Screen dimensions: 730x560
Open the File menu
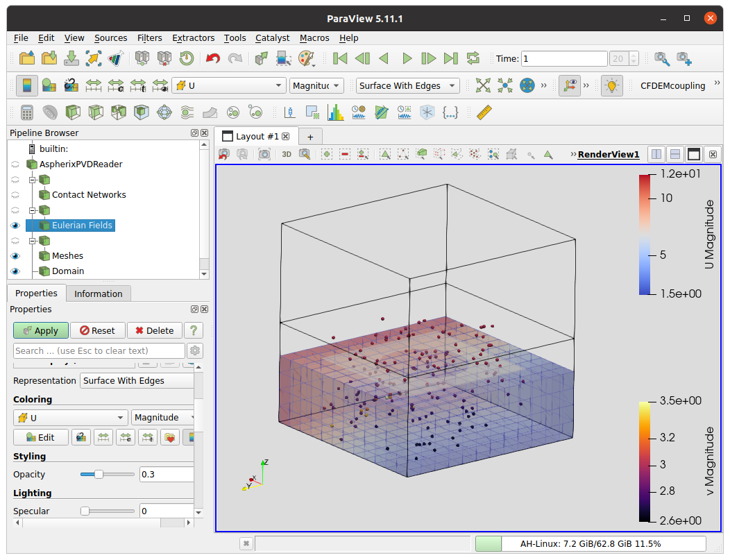pyautogui.click(x=21, y=38)
